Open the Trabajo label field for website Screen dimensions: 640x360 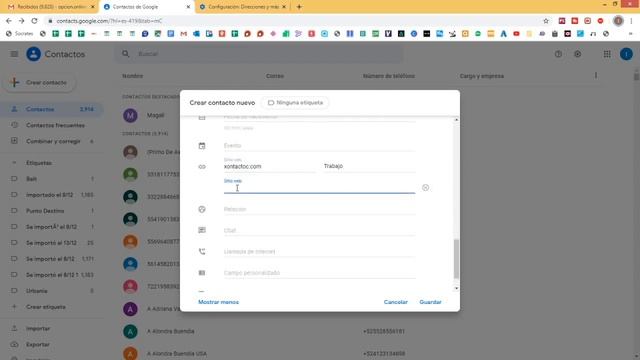[x=369, y=166]
